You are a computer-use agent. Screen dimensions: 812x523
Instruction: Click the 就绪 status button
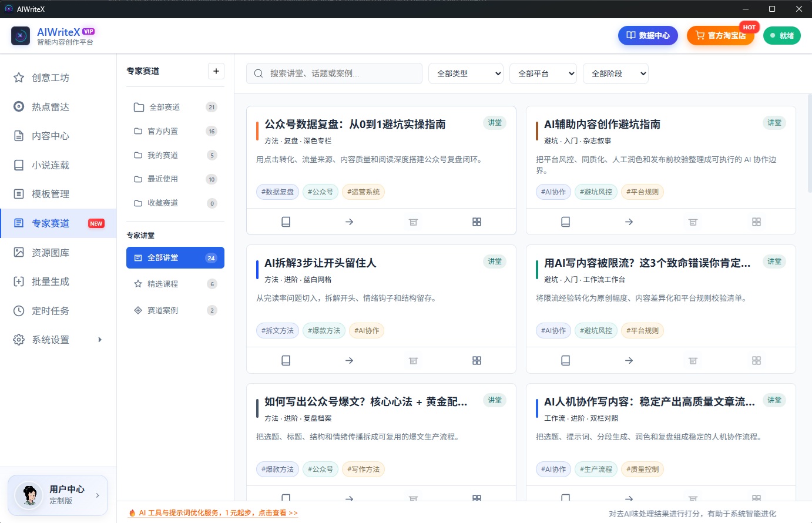[x=782, y=35]
